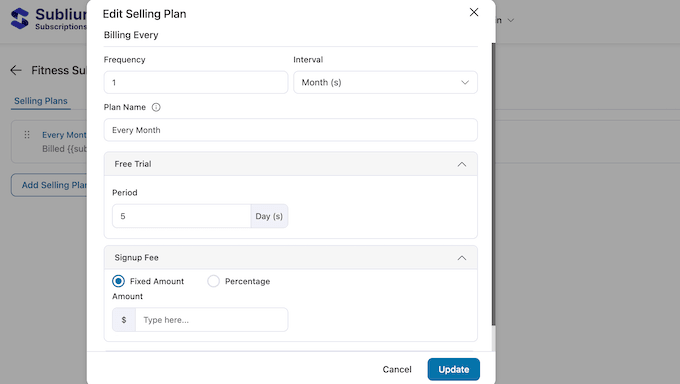
Task: Close the Edit Selling Plan dialog
Action: click(474, 12)
